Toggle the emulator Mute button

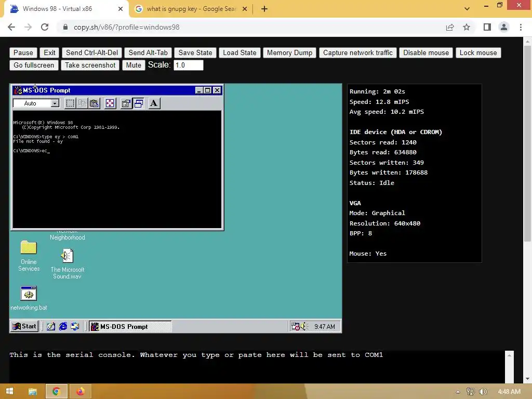pos(134,65)
